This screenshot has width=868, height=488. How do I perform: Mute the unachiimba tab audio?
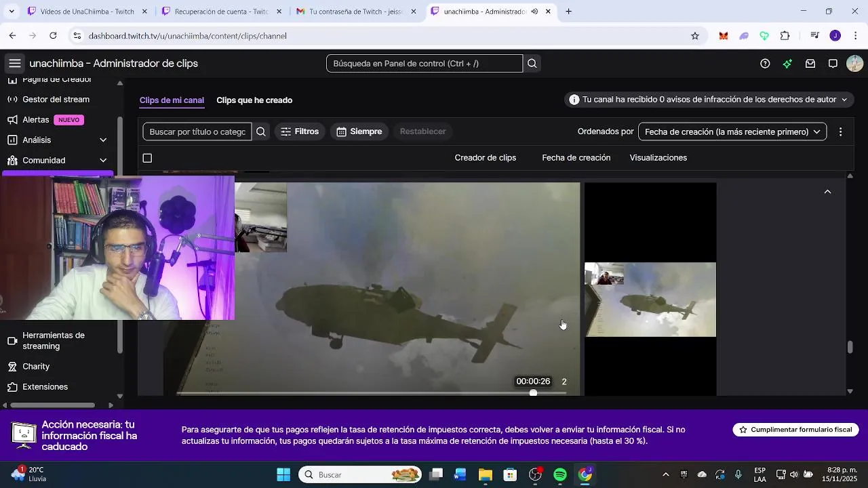(534, 12)
